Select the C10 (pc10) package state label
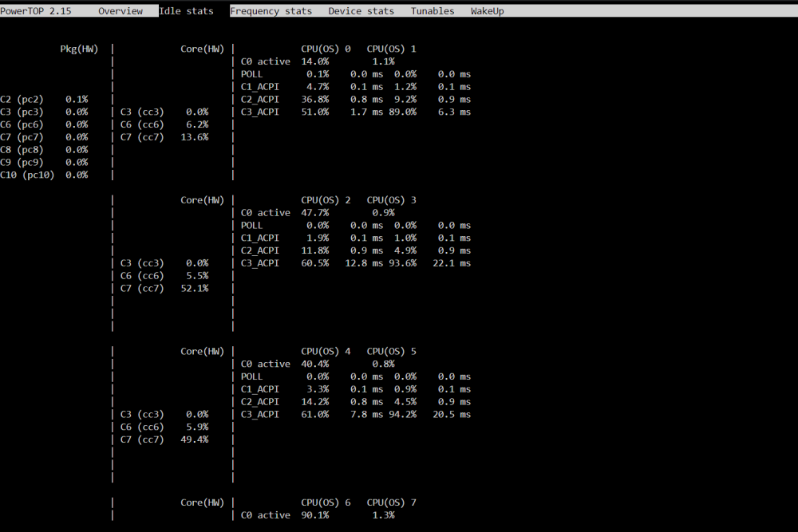The height and width of the screenshot is (532, 798). [27, 175]
